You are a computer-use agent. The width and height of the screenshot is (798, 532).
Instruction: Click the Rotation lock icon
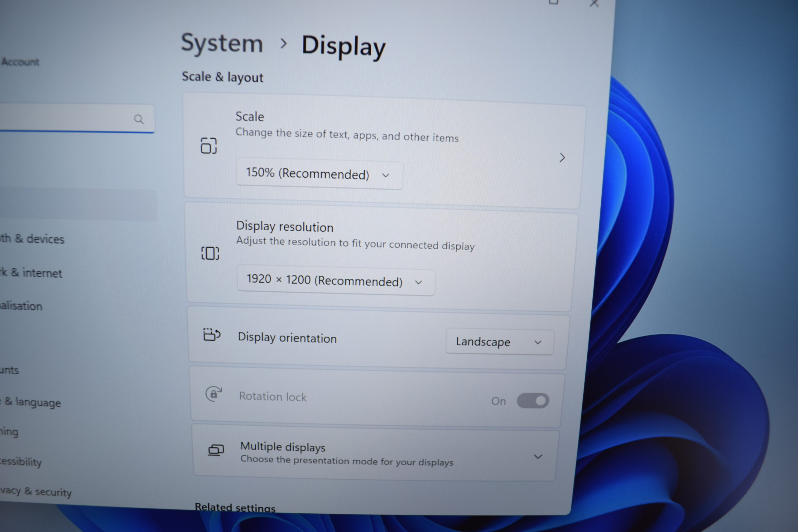coord(214,394)
